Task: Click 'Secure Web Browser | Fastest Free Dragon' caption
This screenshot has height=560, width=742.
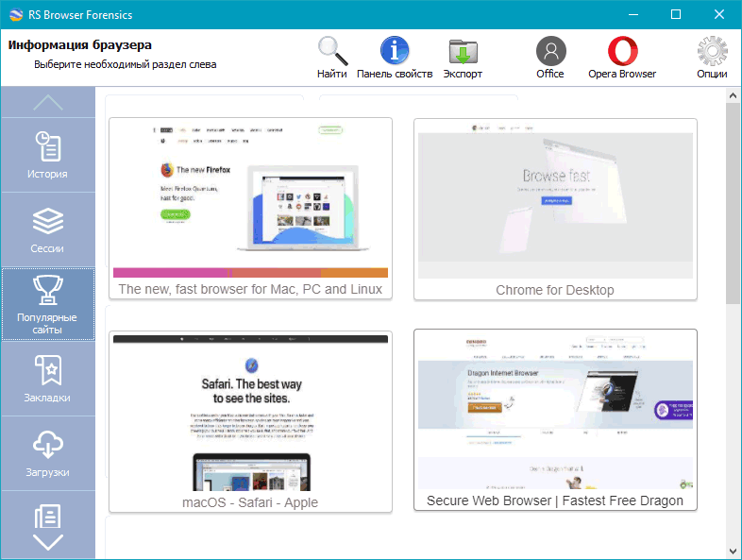Action: pyautogui.click(x=555, y=501)
